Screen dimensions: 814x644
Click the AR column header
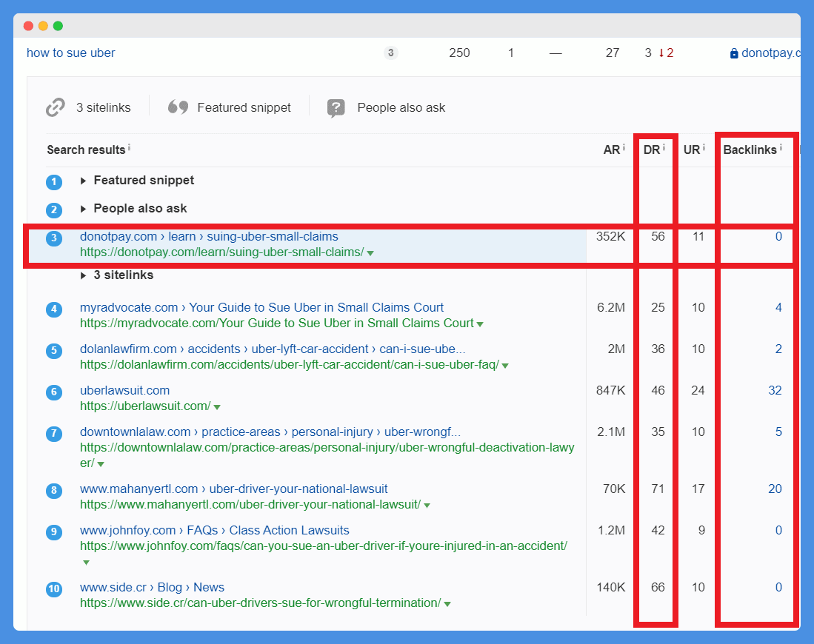612,150
